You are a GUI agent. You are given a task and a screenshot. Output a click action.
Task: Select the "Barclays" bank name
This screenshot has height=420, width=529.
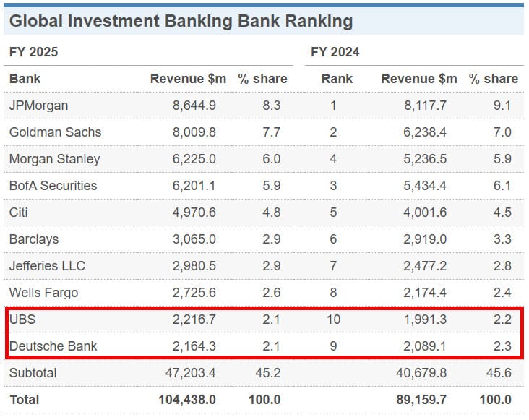click(x=34, y=239)
